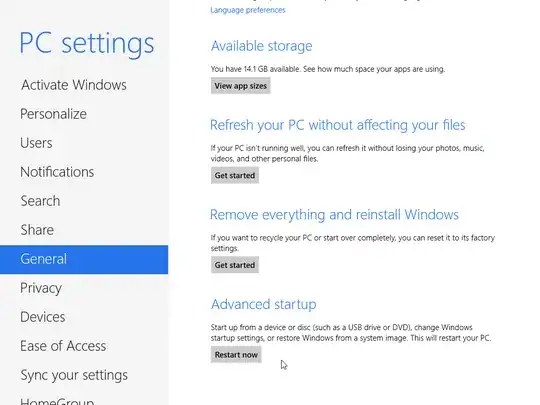
Task: Click the PC settings title
Action: pyautogui.click(x=87, y=44)
